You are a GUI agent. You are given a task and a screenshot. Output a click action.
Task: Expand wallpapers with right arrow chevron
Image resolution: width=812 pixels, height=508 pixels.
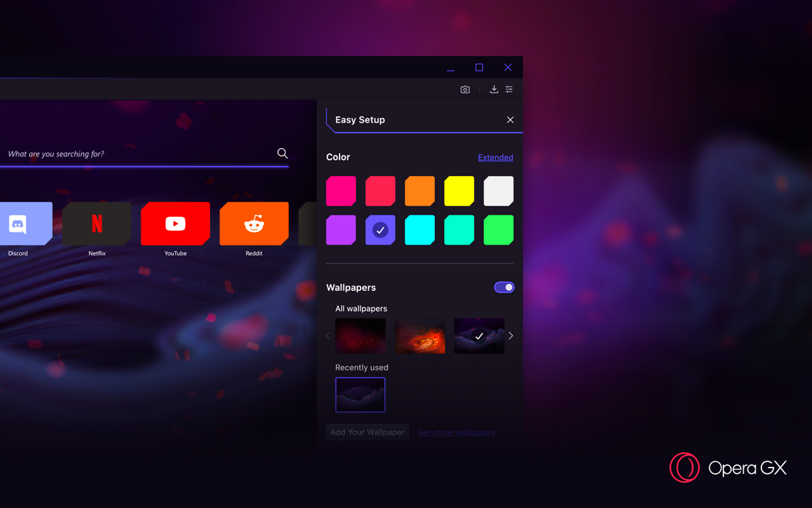(x=510, y=335)
